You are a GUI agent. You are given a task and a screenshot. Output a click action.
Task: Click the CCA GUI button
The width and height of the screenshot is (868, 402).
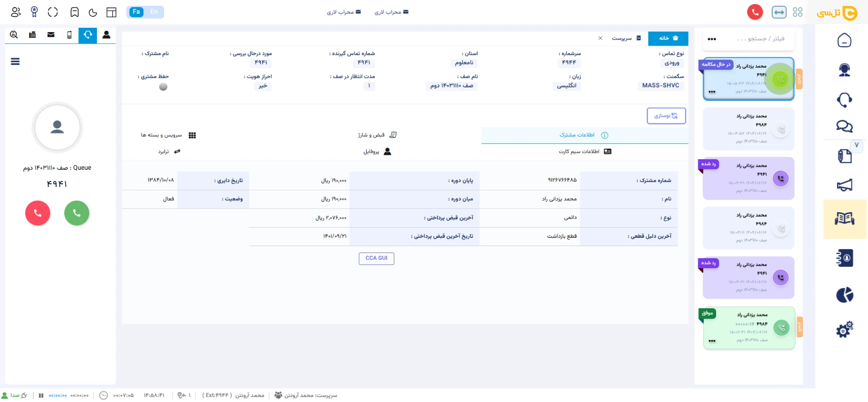(x=376, y=258)
